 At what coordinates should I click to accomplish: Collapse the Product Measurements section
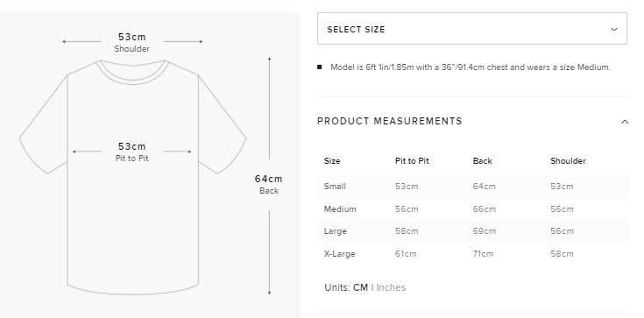tap(625, 122)
